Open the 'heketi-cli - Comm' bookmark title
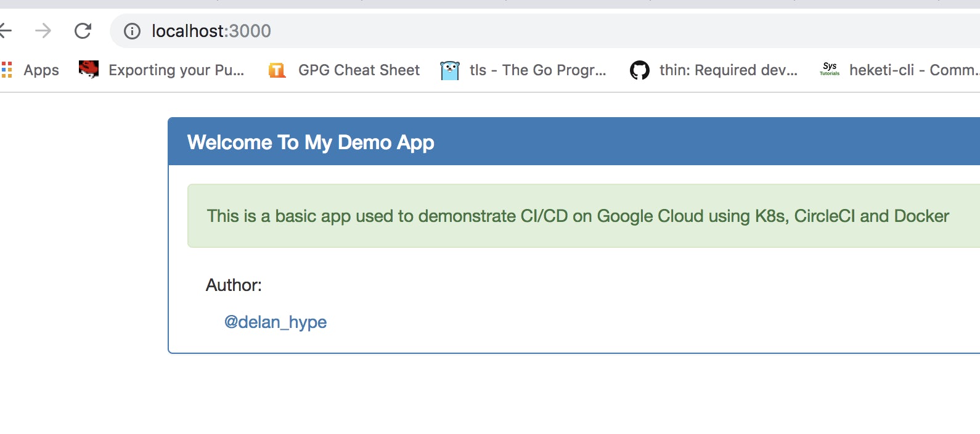Screen dimensions: 980x434 pos(912,70)
